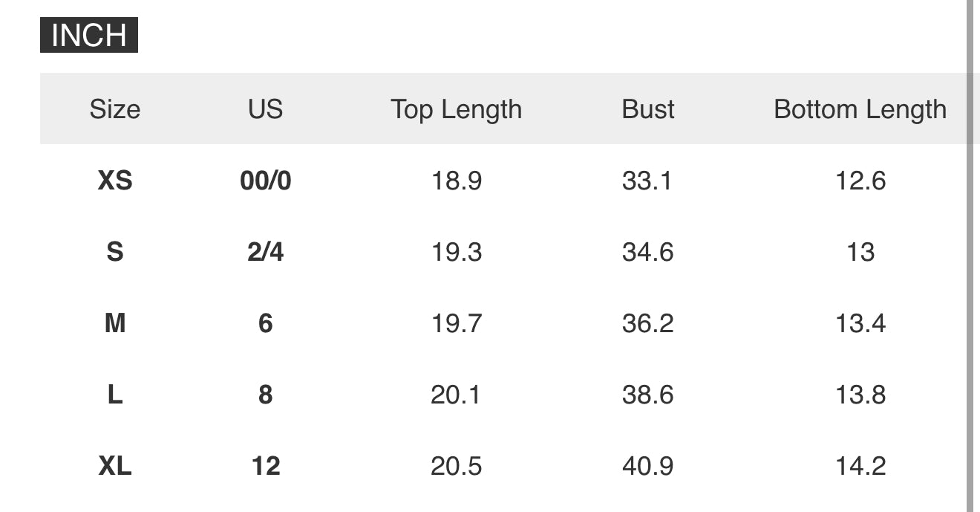This screenshot has width=980, height=512.
Task: Click the 12.6 bottom length value
Action: pos(860,181)
